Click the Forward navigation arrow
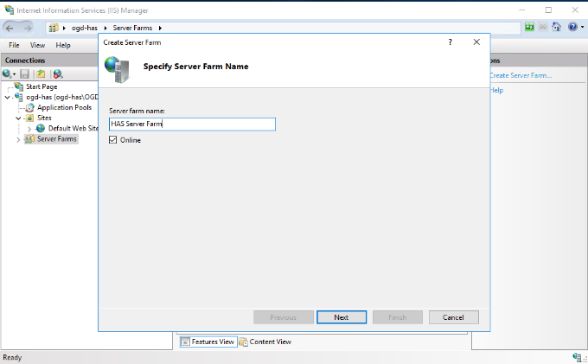The image size is (588, 364). pos(28,28)
